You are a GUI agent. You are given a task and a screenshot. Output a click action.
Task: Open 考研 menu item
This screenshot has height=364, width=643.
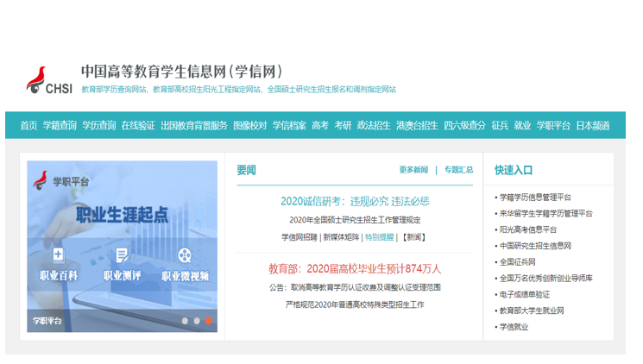(343, 125)
